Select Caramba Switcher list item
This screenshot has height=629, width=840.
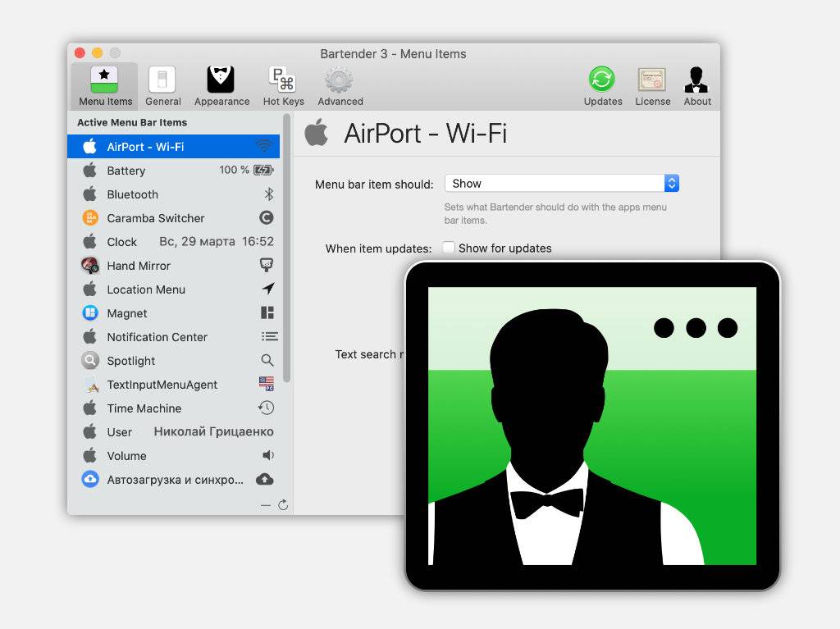pyautogui.click(x=155, y=218)
